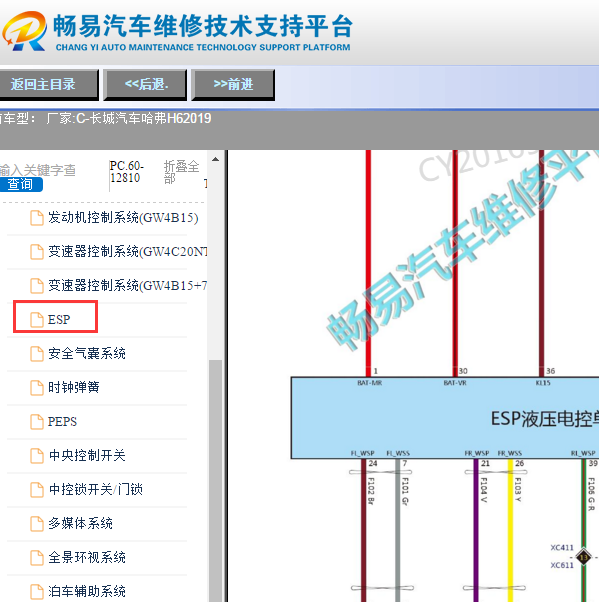
Task: Click the 畅易 platform logo icon
Action: [x=25, y=31]
